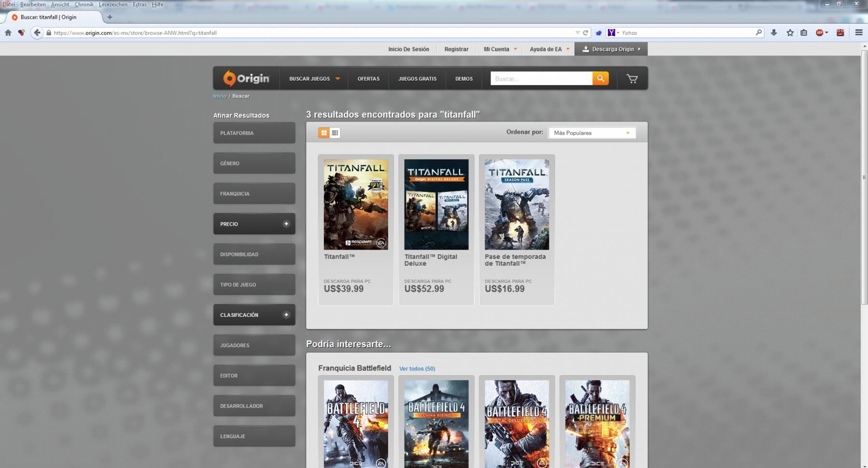Reload the page with the refresh icon

[x=586, y=33]
